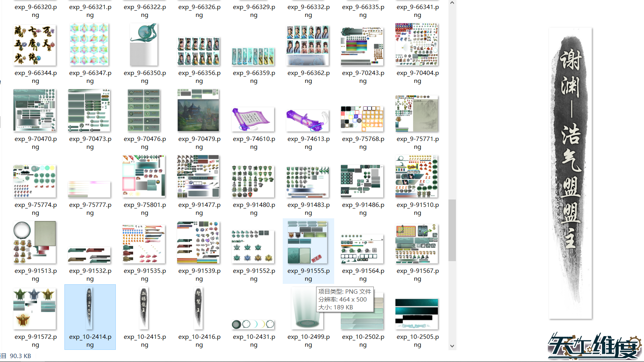This screenshot has width=644, height=362.
Task: Click exp_9-91513.png mirror frame thumbnail
Action: click(35, 242)
